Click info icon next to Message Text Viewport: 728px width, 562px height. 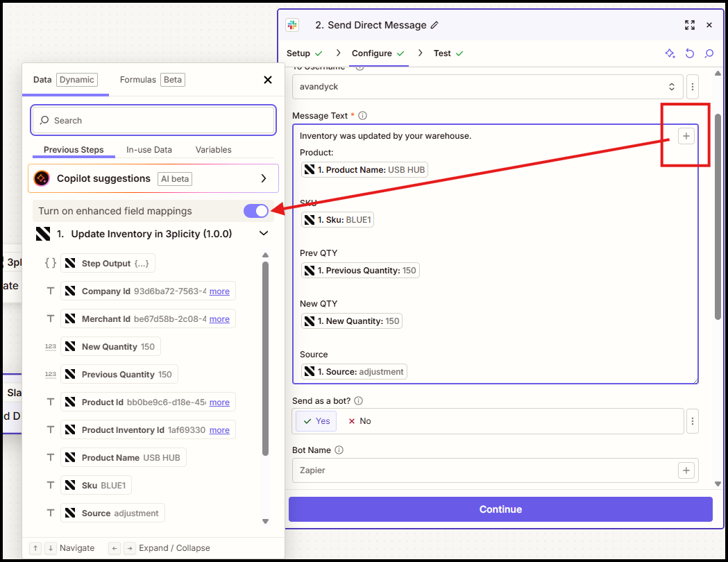[x=362, y=116]
